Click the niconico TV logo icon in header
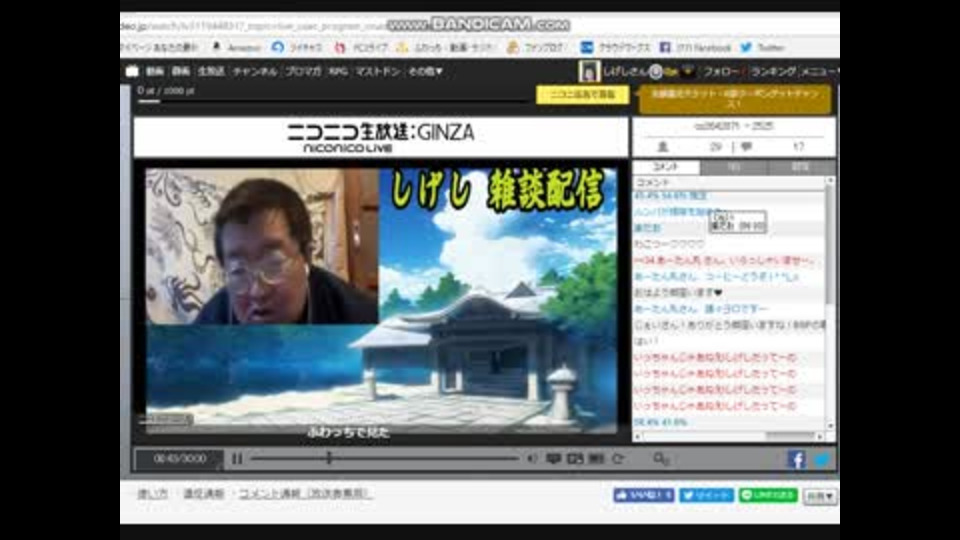Screen dimensions: 960x540 [132, 71]
